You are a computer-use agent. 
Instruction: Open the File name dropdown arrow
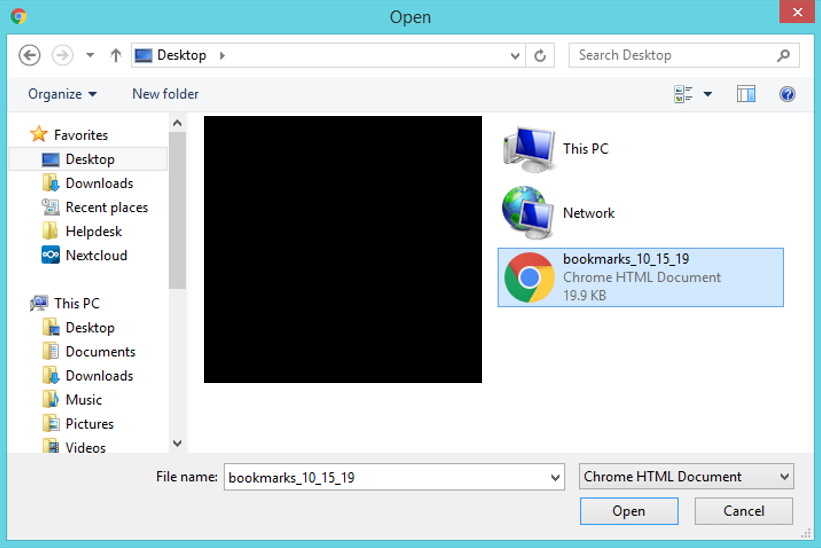pos(555,477)
